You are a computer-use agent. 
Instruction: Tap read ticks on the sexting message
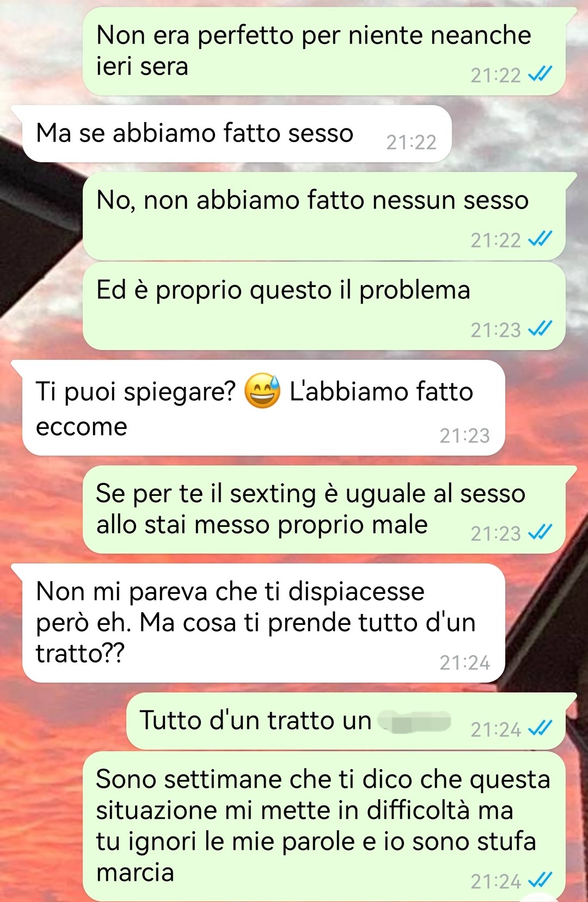(x=540, y=532)
